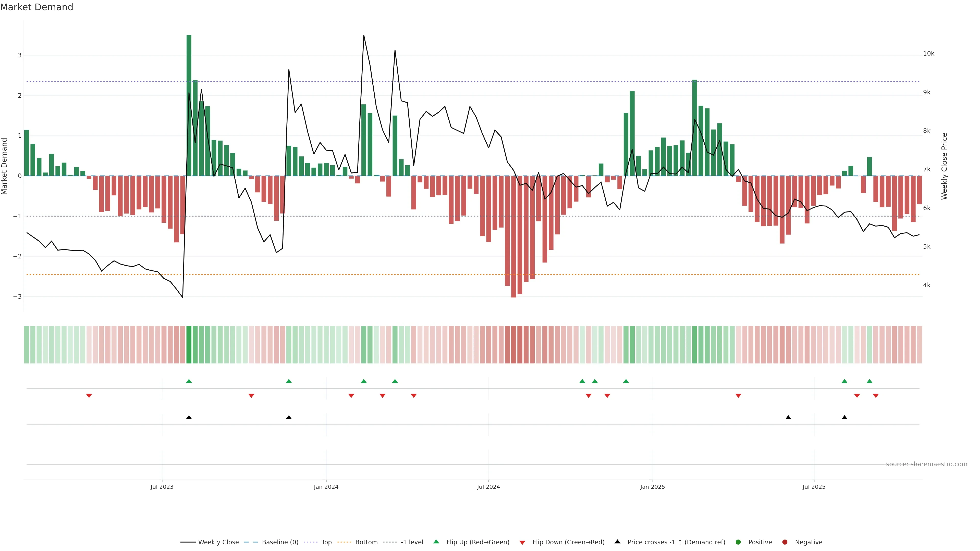The image size is (980, 551).
Task: Click the leftmost red flip-down triangle marker
Action: (89, 396)
